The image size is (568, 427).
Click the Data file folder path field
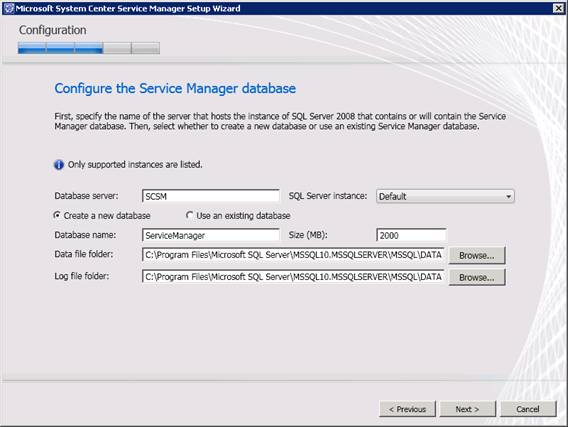point(293,255)
